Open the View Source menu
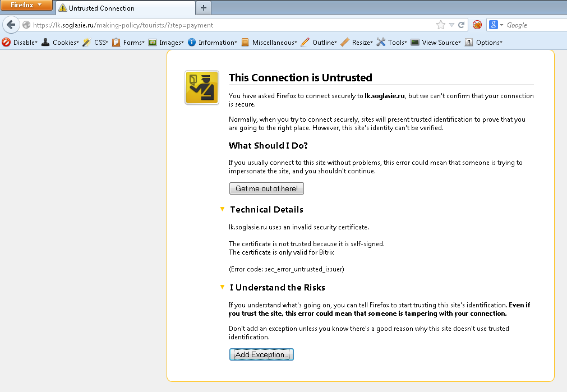Viewport: 567px width, 392px height. point(441,42)
